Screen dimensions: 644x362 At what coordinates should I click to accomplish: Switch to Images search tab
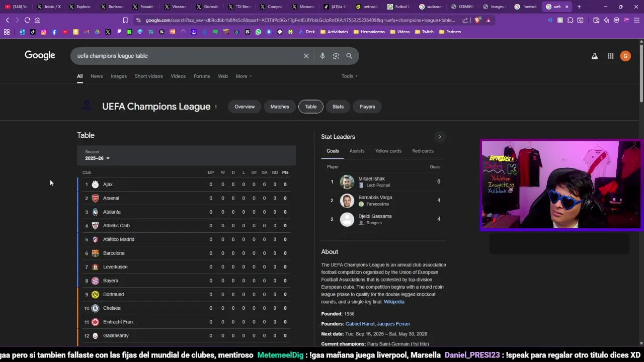coord(119,76)
